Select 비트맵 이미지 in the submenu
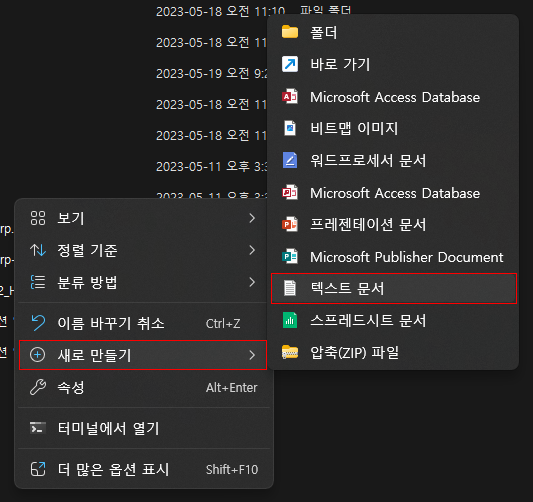 coord(394,128)
